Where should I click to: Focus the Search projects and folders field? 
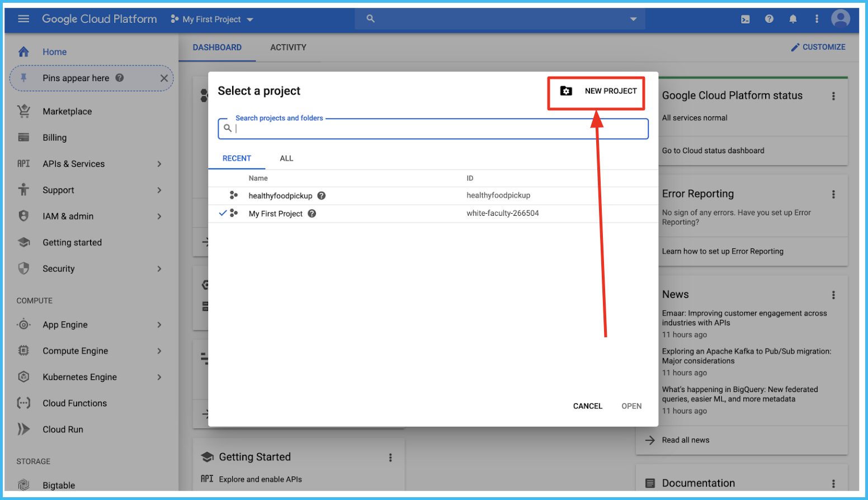click(433, 129)
